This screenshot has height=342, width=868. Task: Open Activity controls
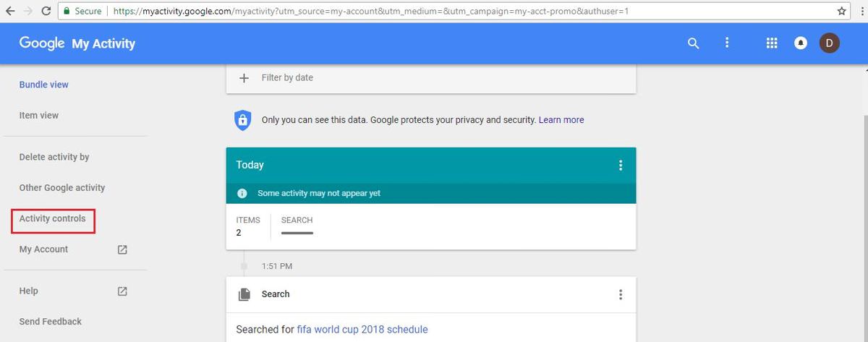(x=53, y=218)
